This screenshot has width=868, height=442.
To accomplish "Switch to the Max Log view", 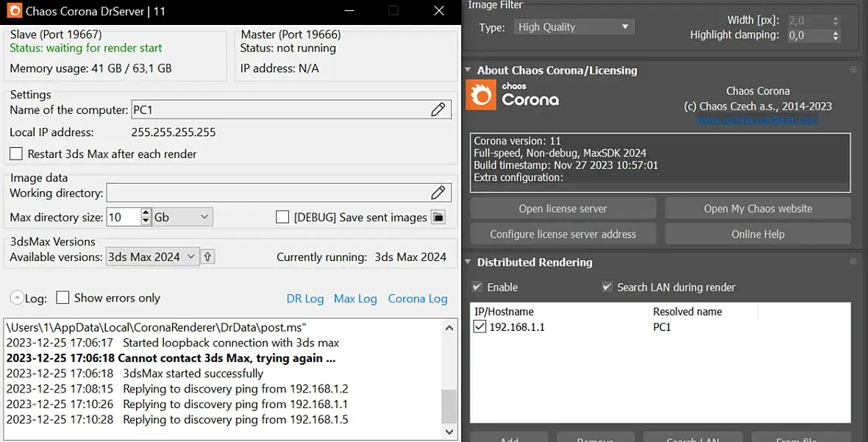I will coord(355,299).
